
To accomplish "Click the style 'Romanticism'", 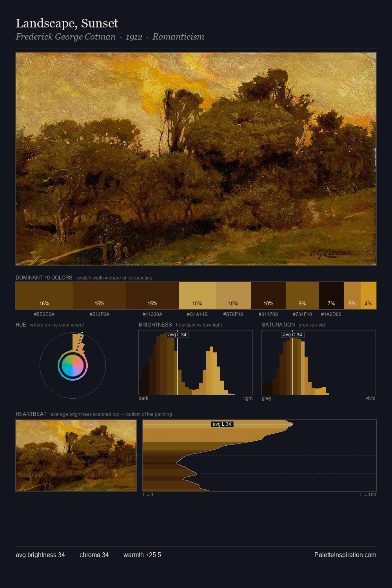I will coord(178,37).
